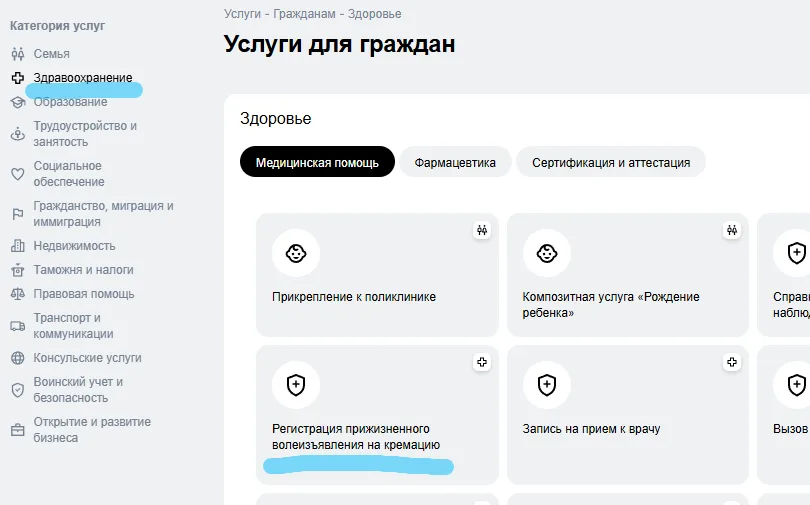Viewport: 810px width, 505px height.
Task: Click the baby face icon on Прикрепление к поликлинике card
Action: [296, 254]
